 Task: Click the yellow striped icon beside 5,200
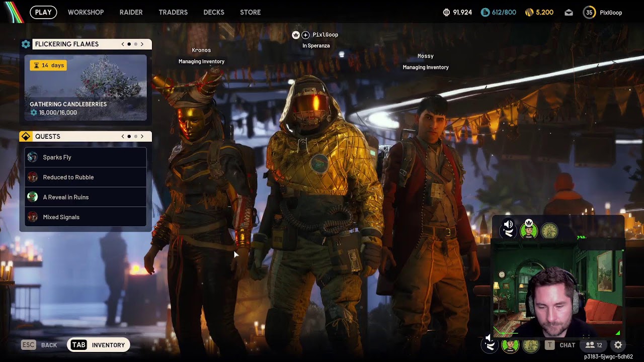[x=529, y=13]
